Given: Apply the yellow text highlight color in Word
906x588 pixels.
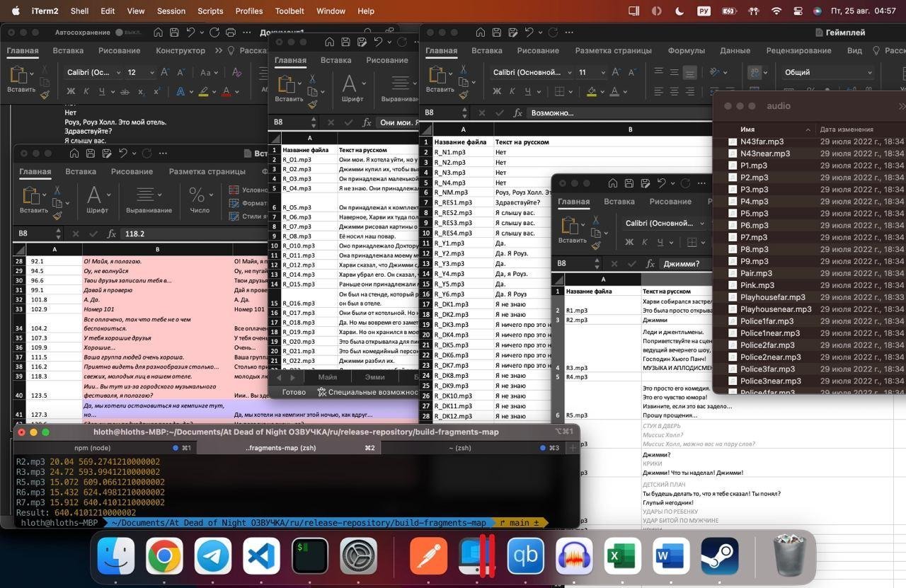Looking at the screenshot, I should tap(204, 91).
